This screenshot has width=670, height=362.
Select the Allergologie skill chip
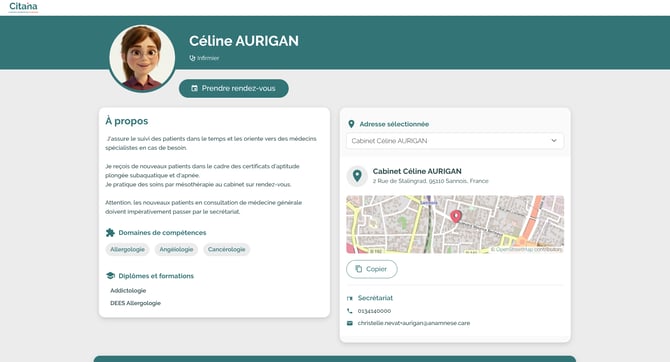[x=127, y=250]
